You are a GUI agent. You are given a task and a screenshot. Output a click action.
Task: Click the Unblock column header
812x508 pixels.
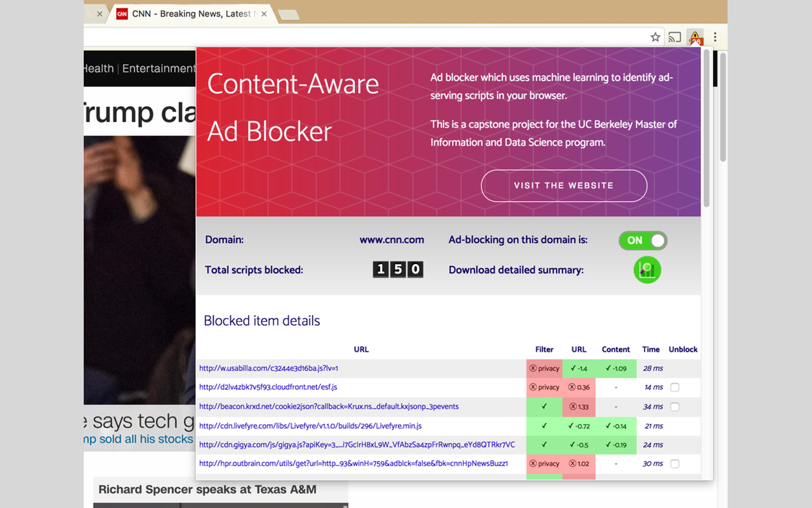click(x=683, y=349)
